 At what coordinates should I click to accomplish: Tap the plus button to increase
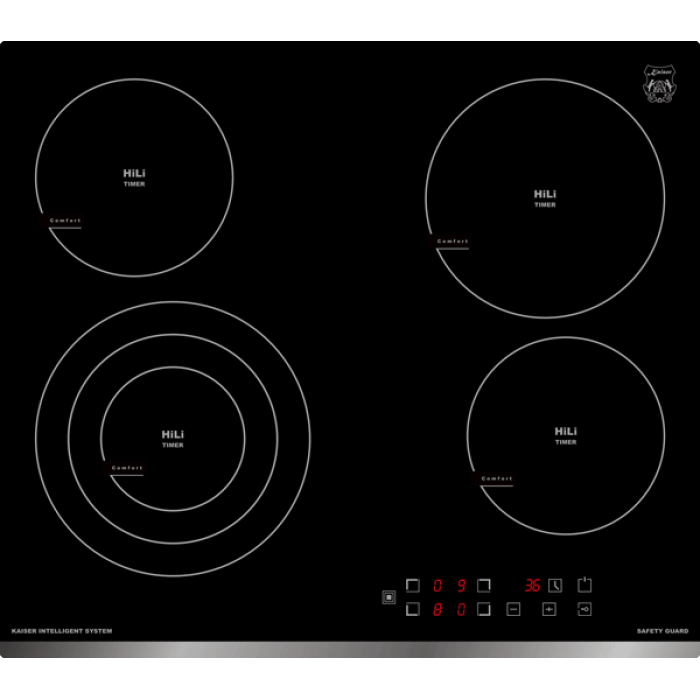click(x=549, y=608)
